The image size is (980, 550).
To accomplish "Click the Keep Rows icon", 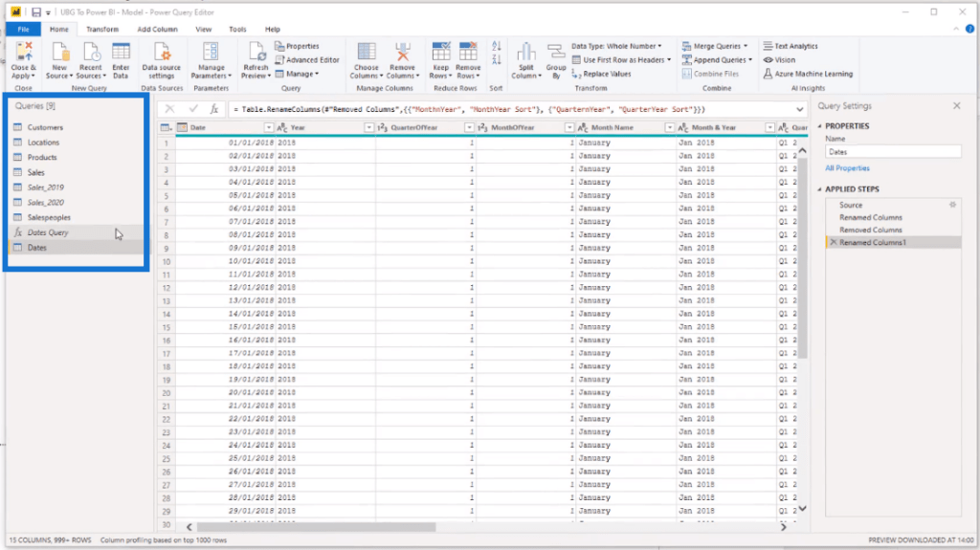I will click(x=440, y=52).
